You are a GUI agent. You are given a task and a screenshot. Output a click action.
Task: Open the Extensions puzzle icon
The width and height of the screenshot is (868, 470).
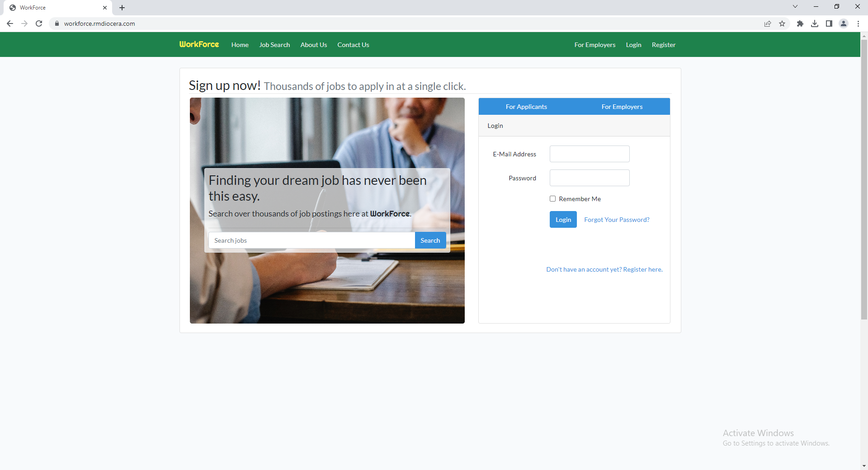(800, 23)
